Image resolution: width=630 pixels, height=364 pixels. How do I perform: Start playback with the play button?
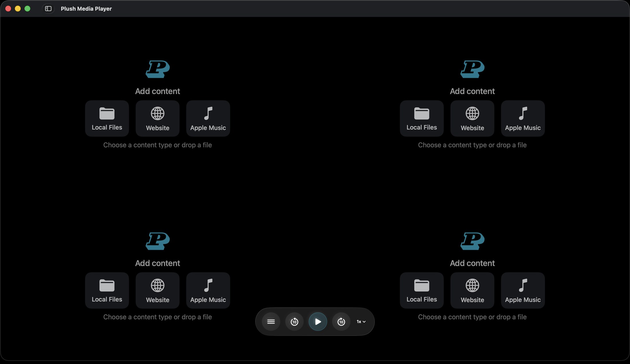coord(318,322)
